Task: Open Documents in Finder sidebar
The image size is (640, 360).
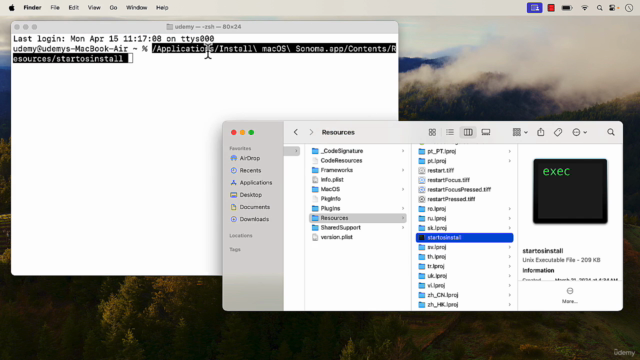Action: [250, 207]
